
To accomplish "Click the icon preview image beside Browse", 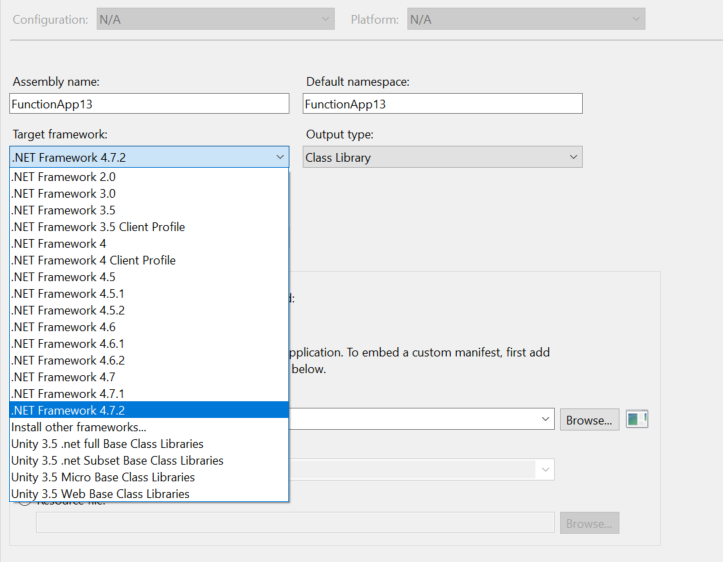I will pyautogui.click(x=637, y=419).
